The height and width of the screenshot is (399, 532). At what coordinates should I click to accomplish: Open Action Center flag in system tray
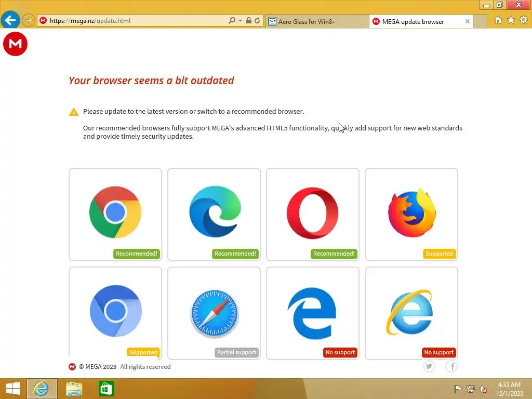click(458, 389)
